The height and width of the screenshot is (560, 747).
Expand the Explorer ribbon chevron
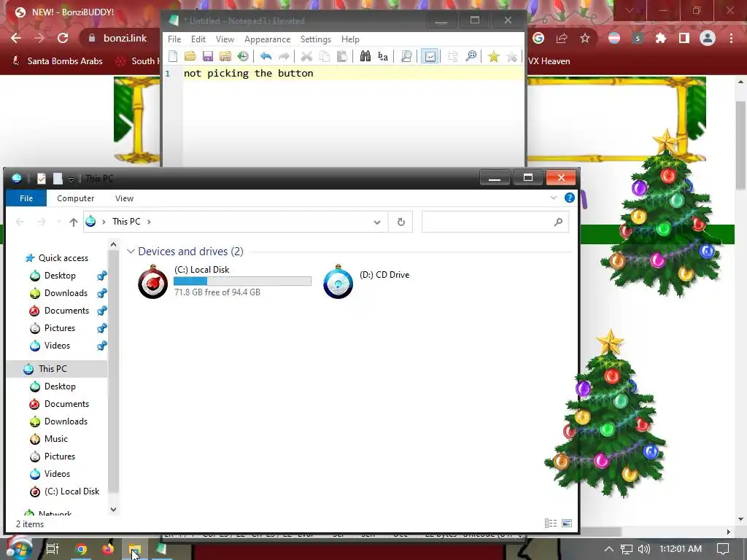click(554, 198)
